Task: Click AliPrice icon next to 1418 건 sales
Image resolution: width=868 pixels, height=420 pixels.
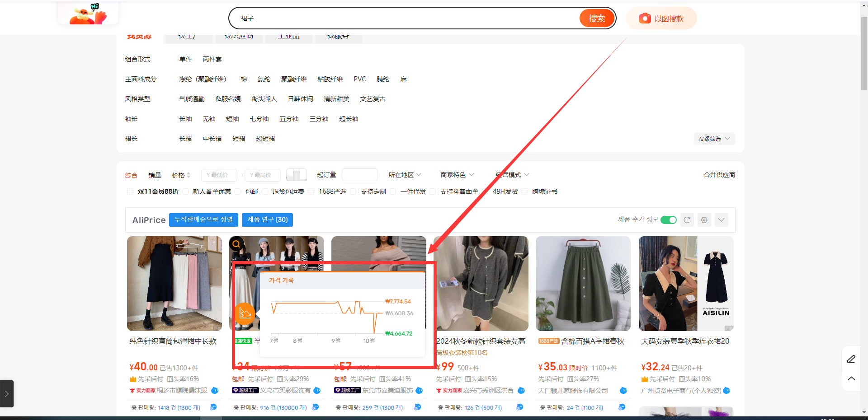Action: 213,407
